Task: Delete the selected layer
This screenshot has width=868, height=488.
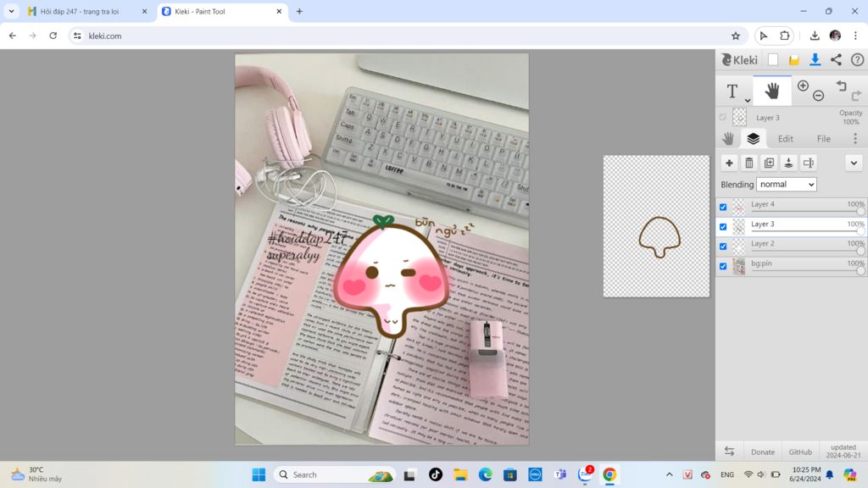Action: (749, 163)
